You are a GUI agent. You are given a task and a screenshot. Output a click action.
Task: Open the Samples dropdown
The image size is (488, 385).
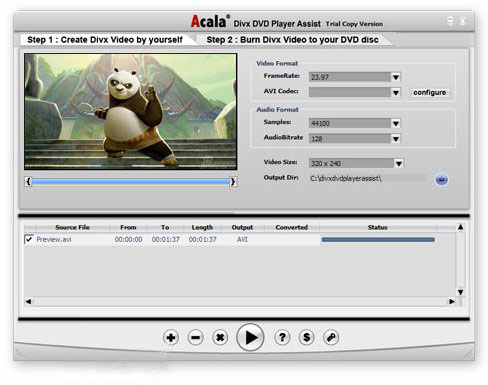click(396, 124)
